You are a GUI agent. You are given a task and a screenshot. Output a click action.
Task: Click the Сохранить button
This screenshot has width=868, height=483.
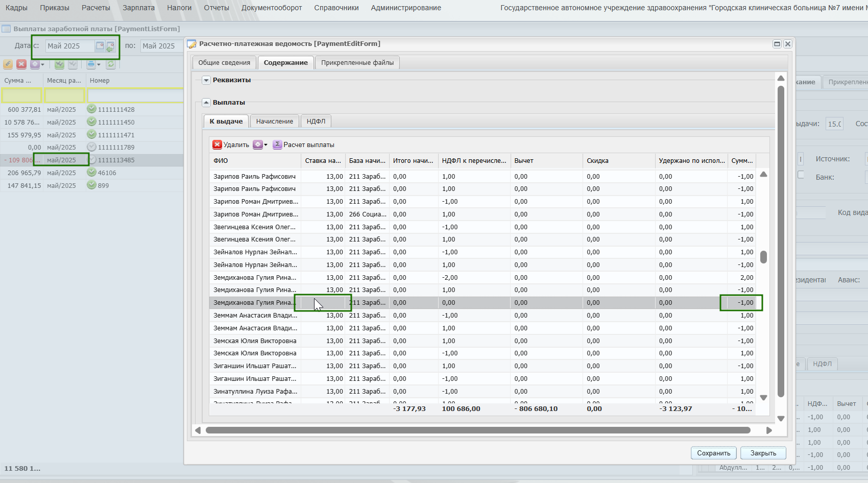click(714, 453)
